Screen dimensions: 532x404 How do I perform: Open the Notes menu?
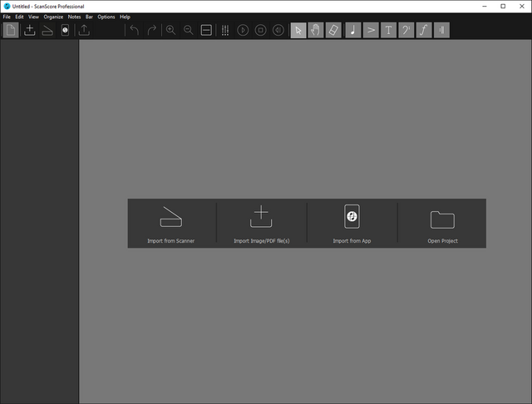(74, 17)
